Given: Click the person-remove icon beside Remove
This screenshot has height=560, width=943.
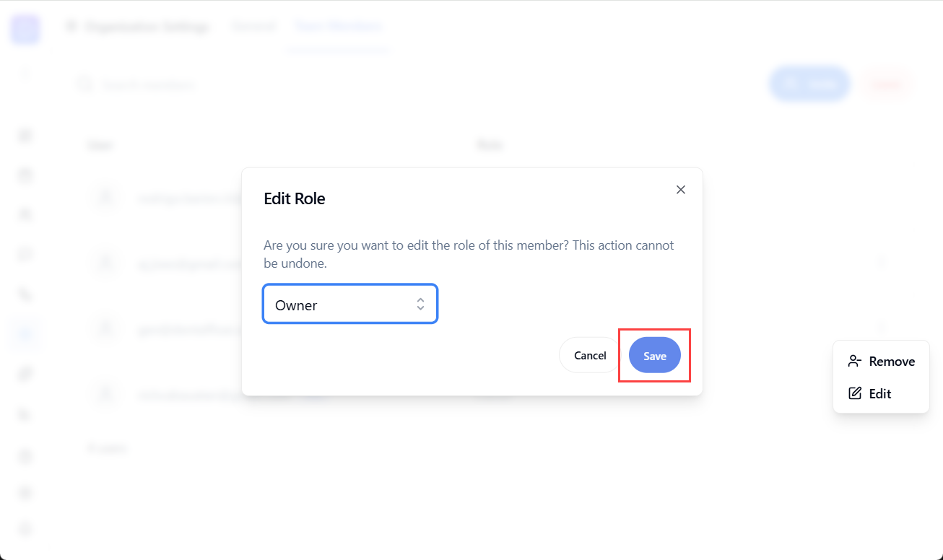Looking at the screenshot, I should 855,360.
